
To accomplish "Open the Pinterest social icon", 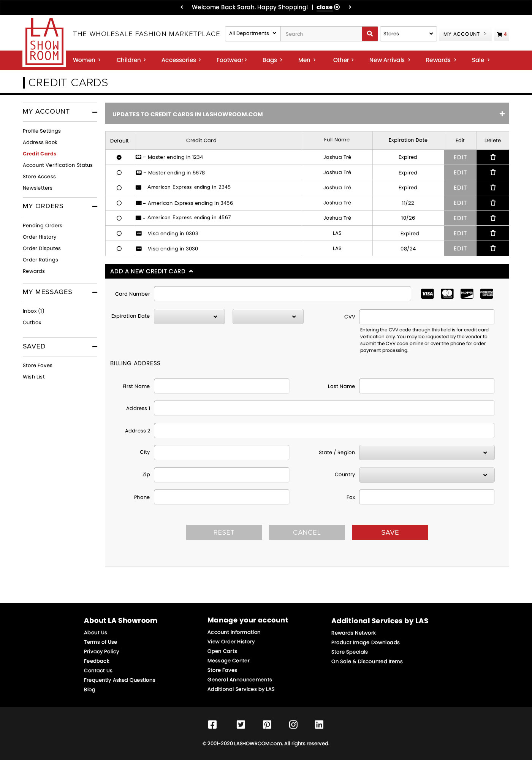I will pyautogui.click(x=267, y=724).
